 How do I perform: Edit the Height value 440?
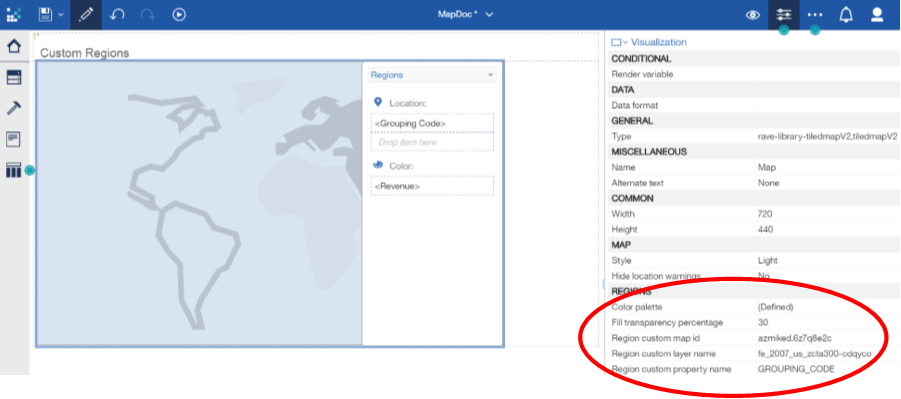(765, 229)
